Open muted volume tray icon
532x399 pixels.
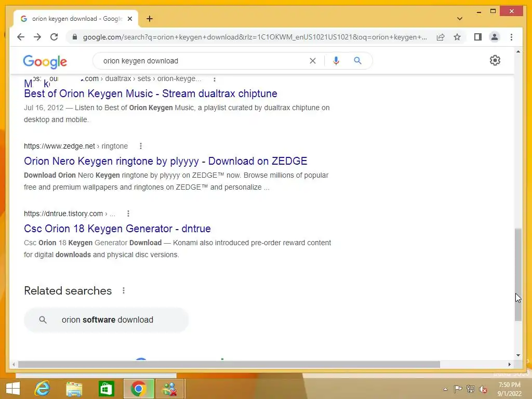pos(483,389)
